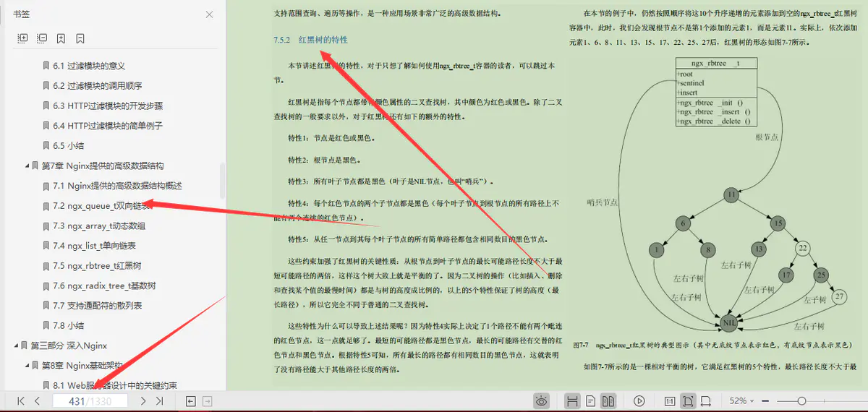The image size is (868, 412).
Task: Delete bookmark icon in panel toolbar
Action: [80, 38]
